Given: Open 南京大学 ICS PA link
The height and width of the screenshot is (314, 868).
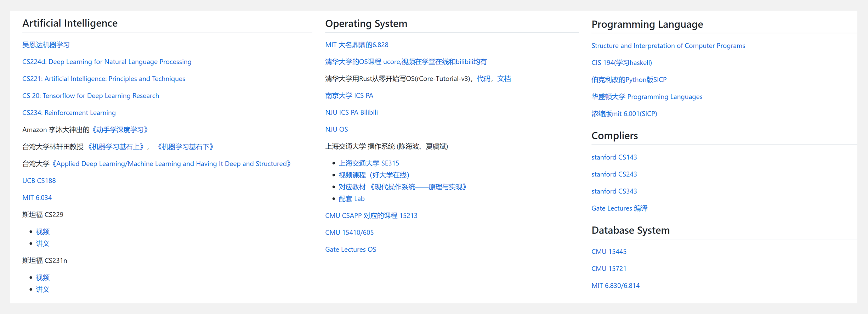Looking at the screenshot, I should [349, 96].
